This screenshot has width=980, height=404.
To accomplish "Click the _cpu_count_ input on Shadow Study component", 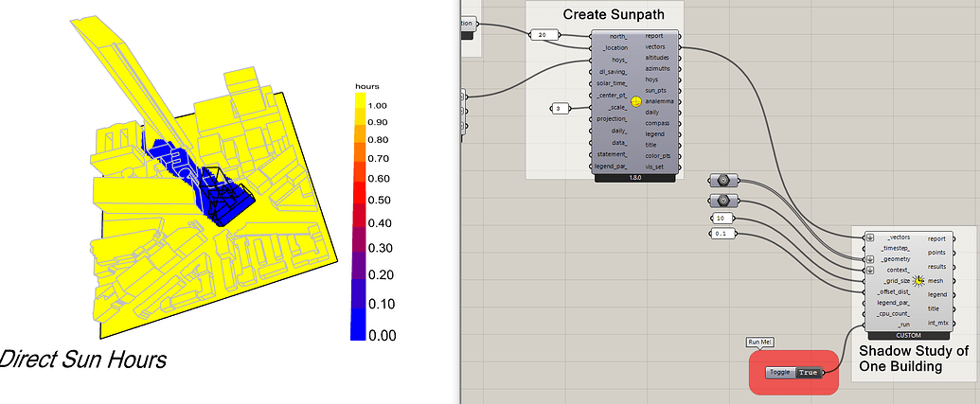I will tap(893, 313).
